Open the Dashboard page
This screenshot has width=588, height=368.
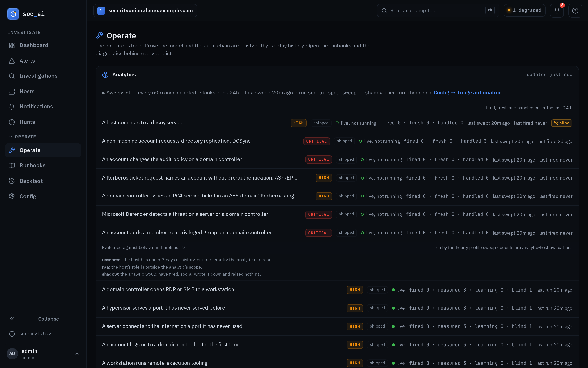(x=43, y=45)
